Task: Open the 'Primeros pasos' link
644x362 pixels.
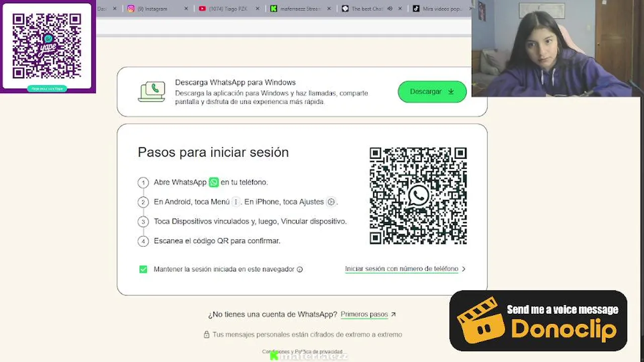Action: coord(364,314)
